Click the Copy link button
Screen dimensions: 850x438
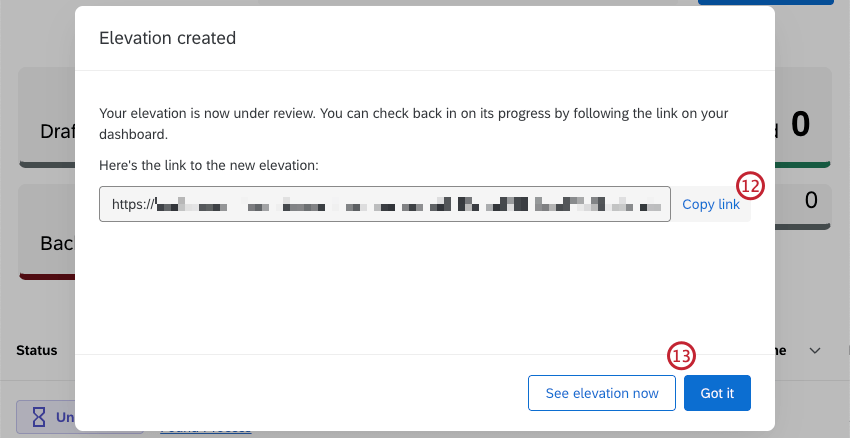point(710,204)
